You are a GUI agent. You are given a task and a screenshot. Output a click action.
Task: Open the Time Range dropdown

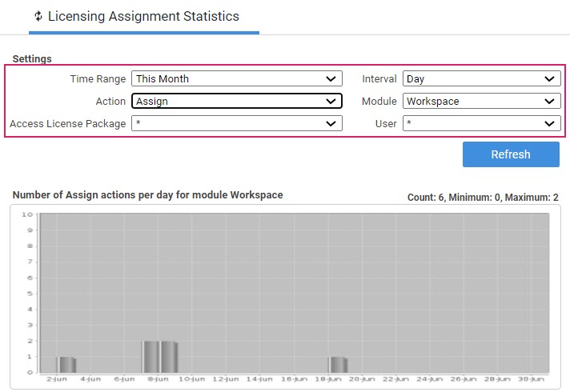pyautogui.click(x=236, y=79)
